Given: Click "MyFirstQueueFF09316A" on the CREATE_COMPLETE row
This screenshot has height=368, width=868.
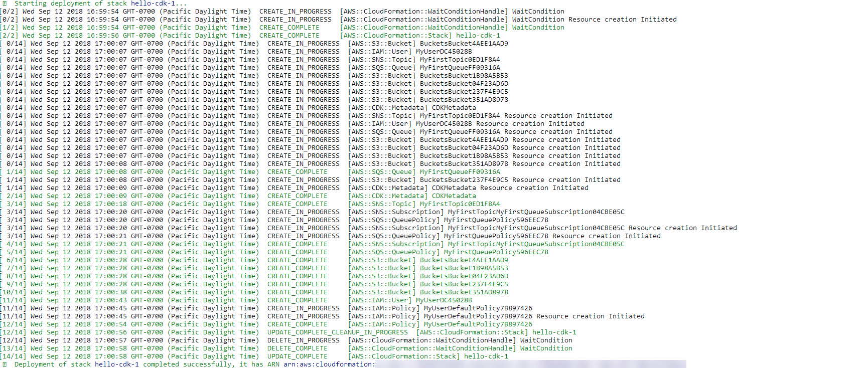Looking at the screenshot, I should (x=460, y=172).
